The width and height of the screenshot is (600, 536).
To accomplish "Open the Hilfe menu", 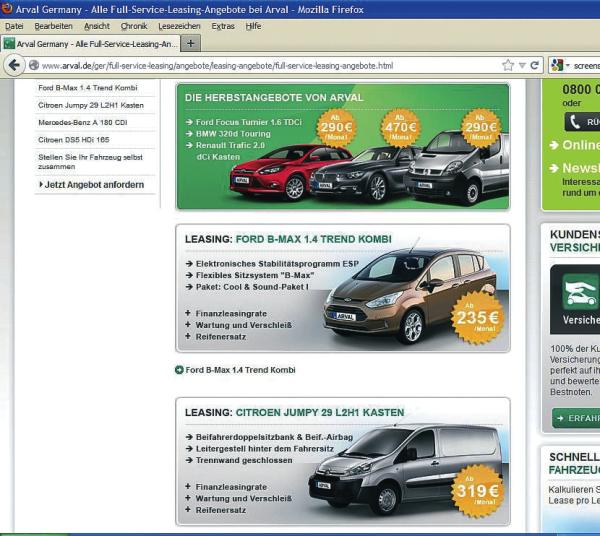I will pyautogui.click(x=253, y=26).
